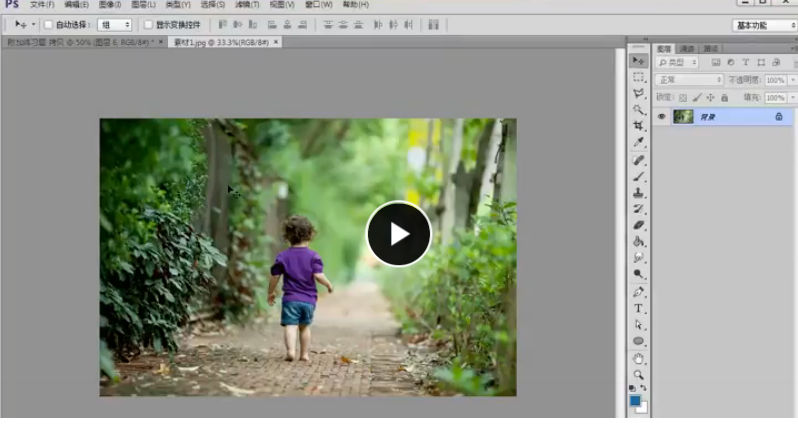798x441 pixels.
Task: Select the History Brush tool
Action: click(638, 209)
